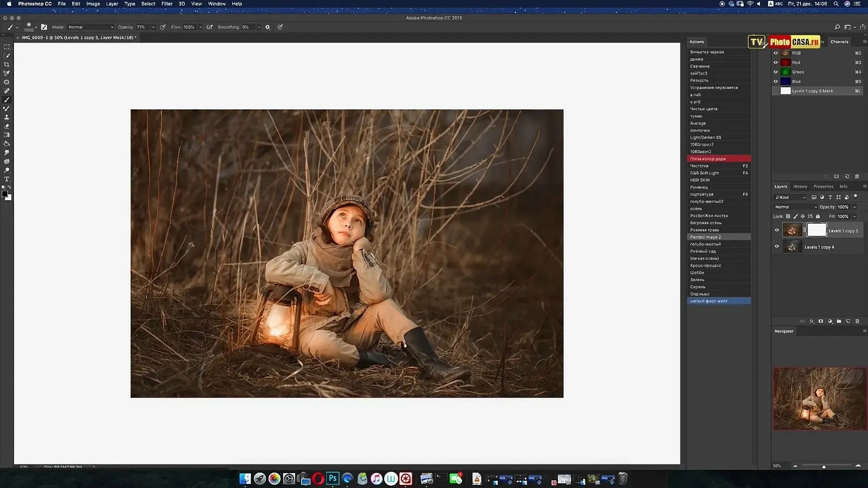Viewport: 868px width, 488px height.
Task: Select the Eraser tool
Action: (x=7, y=127)
